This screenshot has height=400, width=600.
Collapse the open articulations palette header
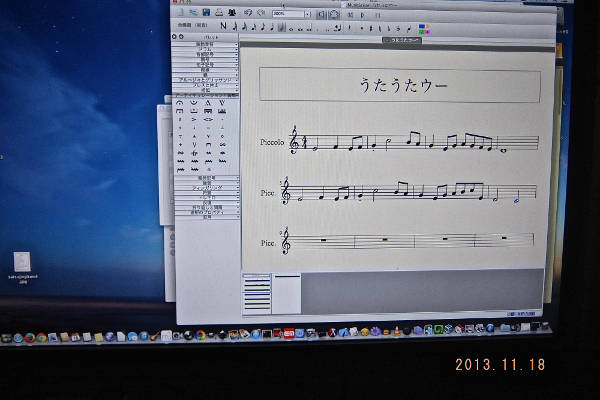click(x=205, y=95)
